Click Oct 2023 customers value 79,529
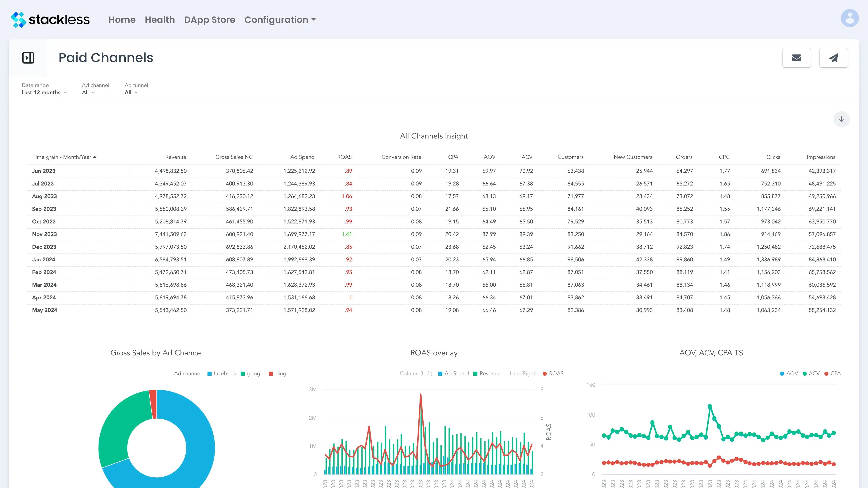Image resolution: width=868 pixels, height=488 pixels. [576, 222]
